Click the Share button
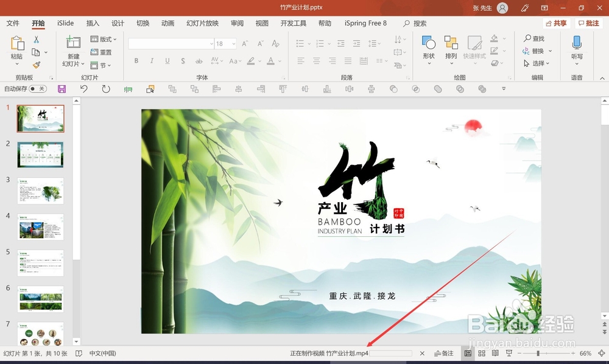 [556, 23]
